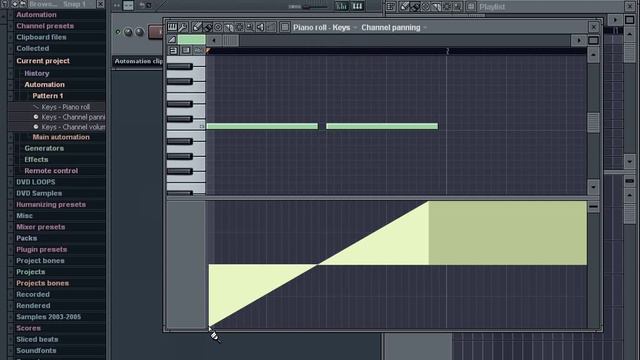This screenshot has height=360, width=640.
Task: Open the Sliced beats folder
Action: (37, 339)
